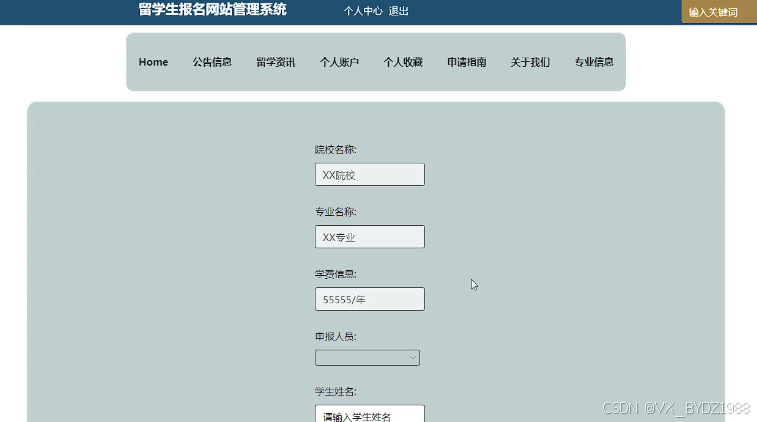Click the 学费信息 input field
757x422 pixels.
pos(370,299)
